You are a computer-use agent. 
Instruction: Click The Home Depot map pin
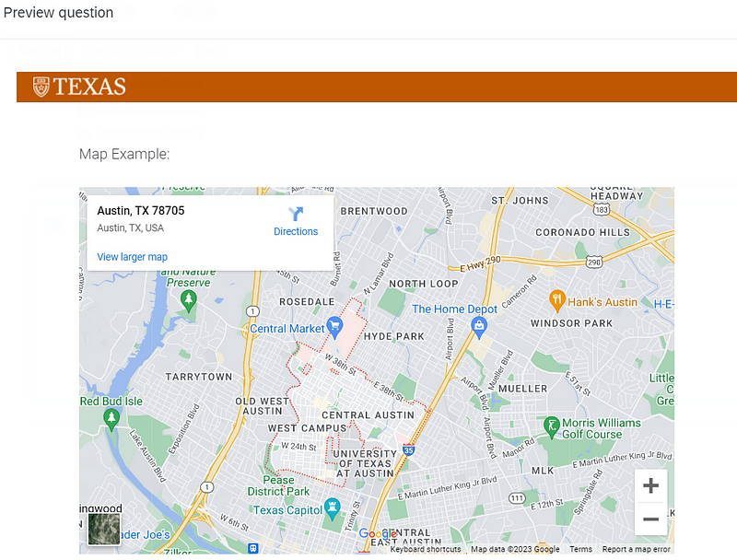tap(479, 327)
